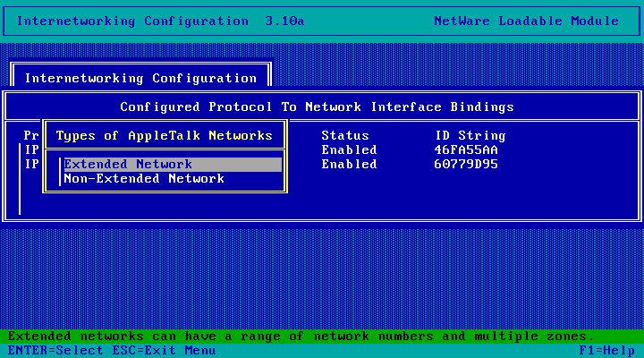Click the Types of AppleTalk Networks title
This screenshot has height=358, width=644.
click(x=165, y=136)
